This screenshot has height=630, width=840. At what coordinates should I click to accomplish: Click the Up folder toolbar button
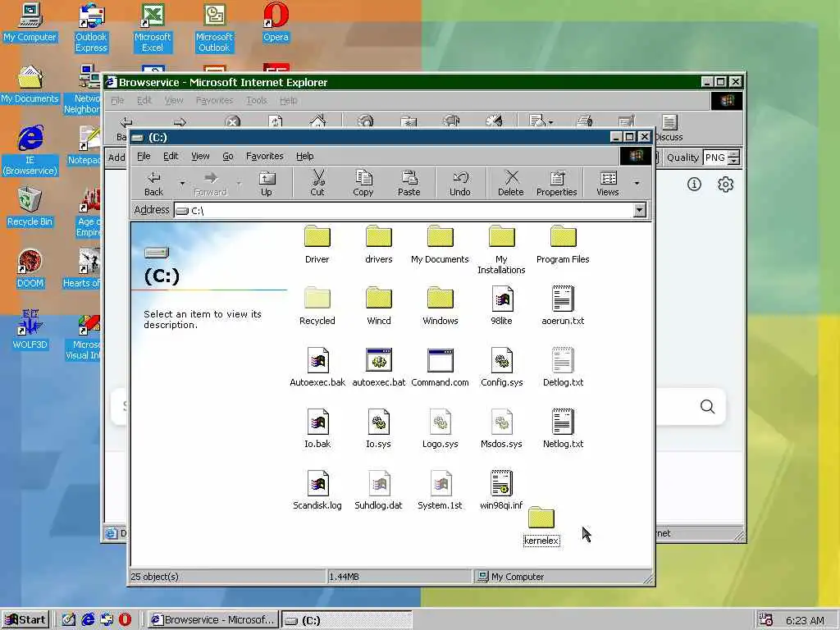[x=267, y=183]
